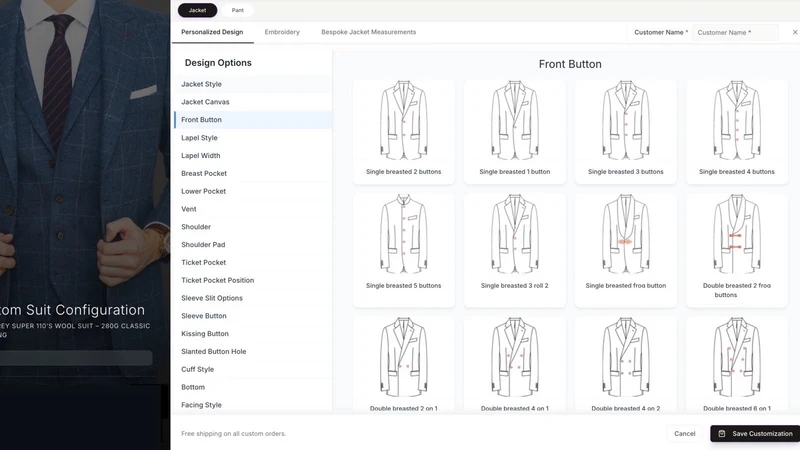Select Shoulder in Design Options list
This screenshot has height=450, width=800.
253,227
